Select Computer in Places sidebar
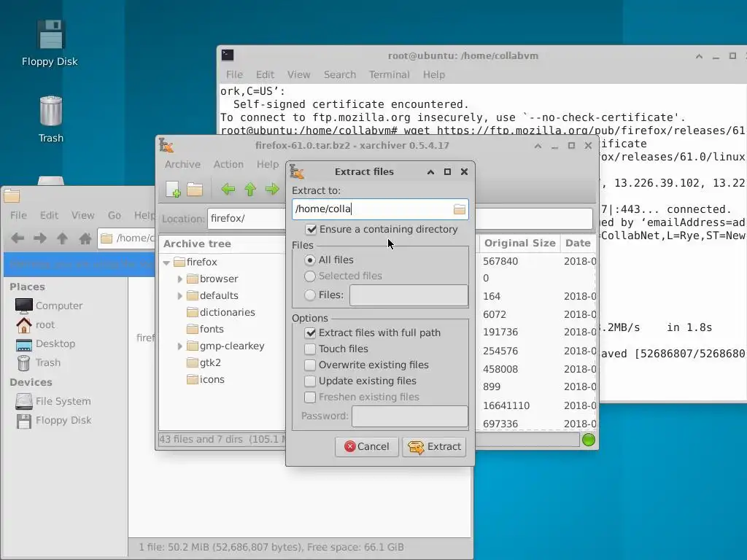The width and height of the screenshot is (747, 560). [49, 306]
